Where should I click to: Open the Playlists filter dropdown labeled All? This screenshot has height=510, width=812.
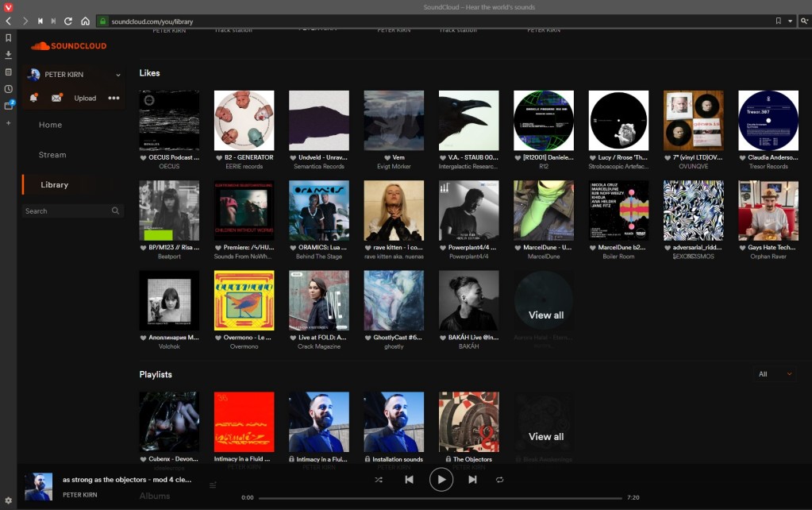[x=775, y=374]
